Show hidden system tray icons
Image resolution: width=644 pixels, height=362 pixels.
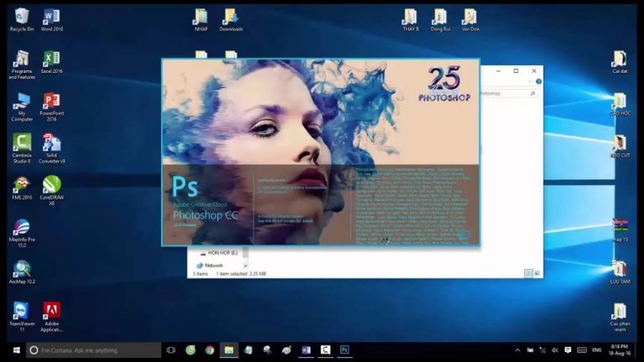[517, 350]
